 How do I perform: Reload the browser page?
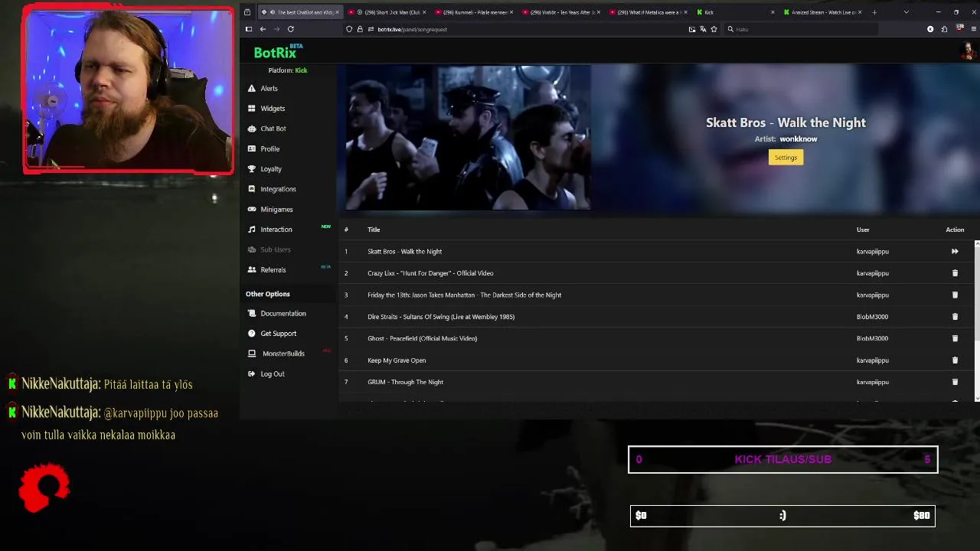point(291,29)
